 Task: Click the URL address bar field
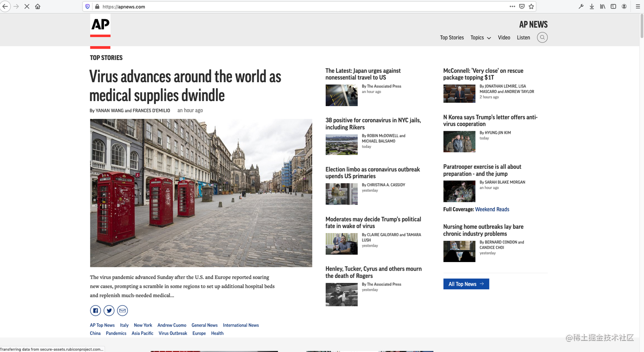pos(309,6)
